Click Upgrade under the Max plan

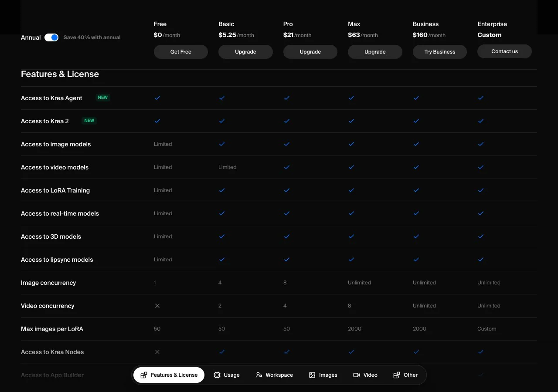(375, 52)
